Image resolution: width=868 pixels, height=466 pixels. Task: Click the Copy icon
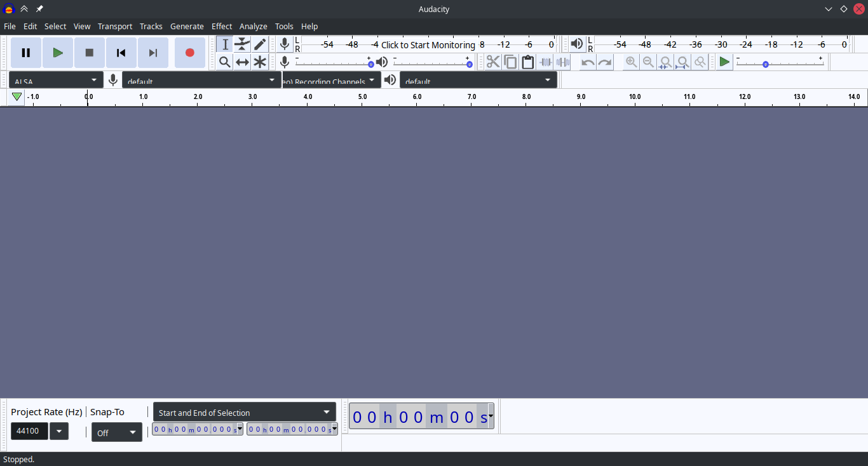tap(510, 62)
